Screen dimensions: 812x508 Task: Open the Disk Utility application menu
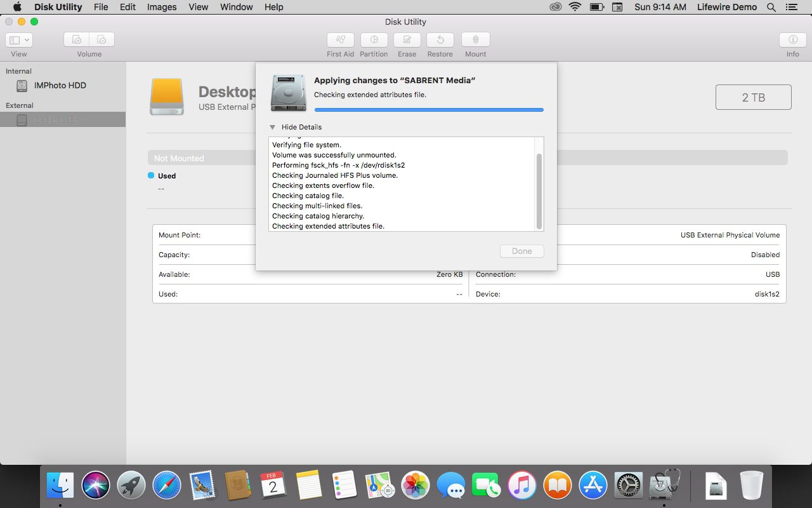coord(58,7)
